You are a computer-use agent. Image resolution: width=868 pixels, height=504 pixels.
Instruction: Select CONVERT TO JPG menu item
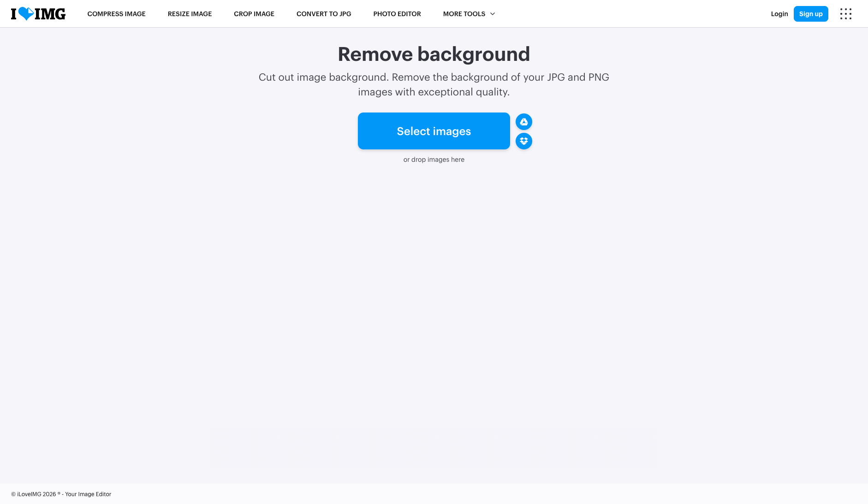coord(324,14)
